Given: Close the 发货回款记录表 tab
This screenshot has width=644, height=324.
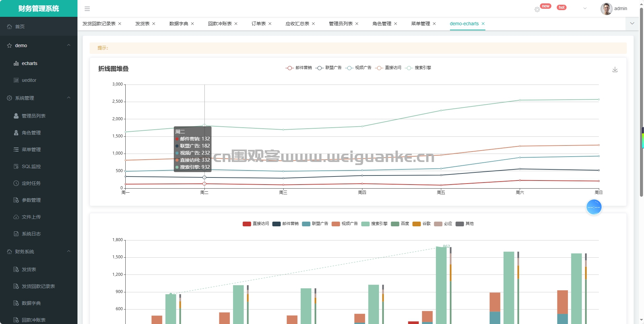Looking at the screenshot, I should [120, 24].
